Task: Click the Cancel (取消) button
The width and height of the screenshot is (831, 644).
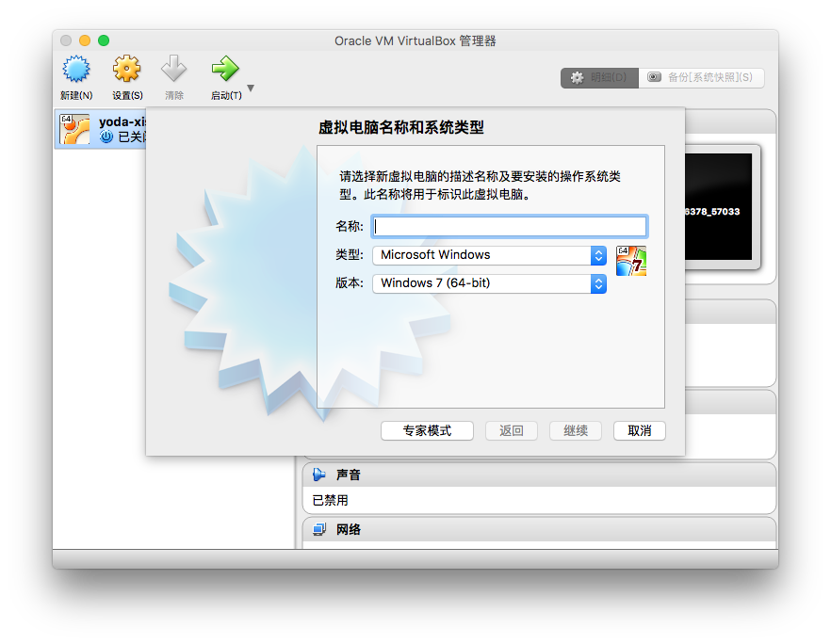Action: coord(640,431)
